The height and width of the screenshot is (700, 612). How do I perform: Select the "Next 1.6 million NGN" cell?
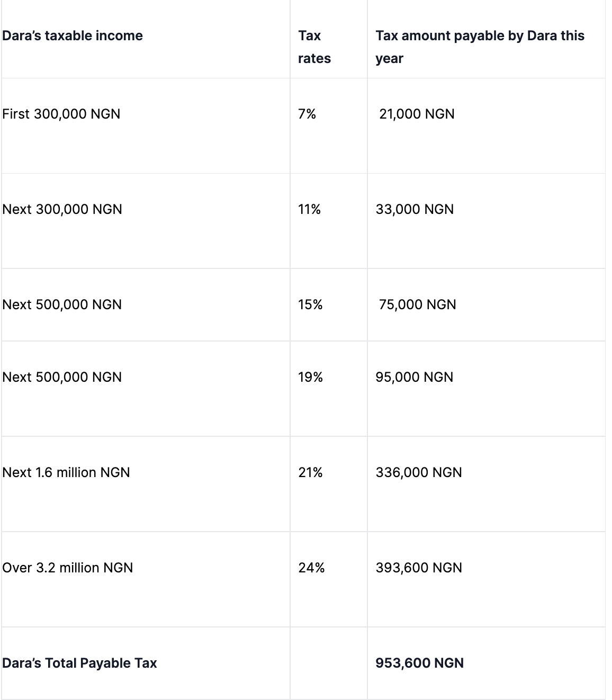click(66, 473)
